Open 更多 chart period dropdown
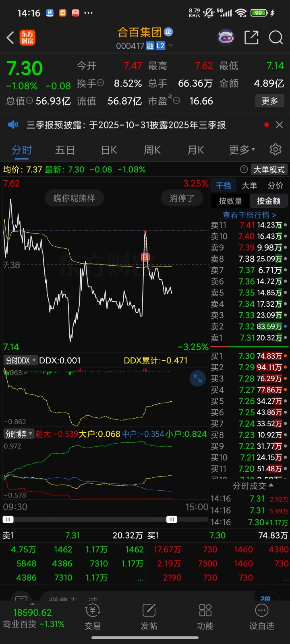 pyautogui.click(x=242, y=150)
